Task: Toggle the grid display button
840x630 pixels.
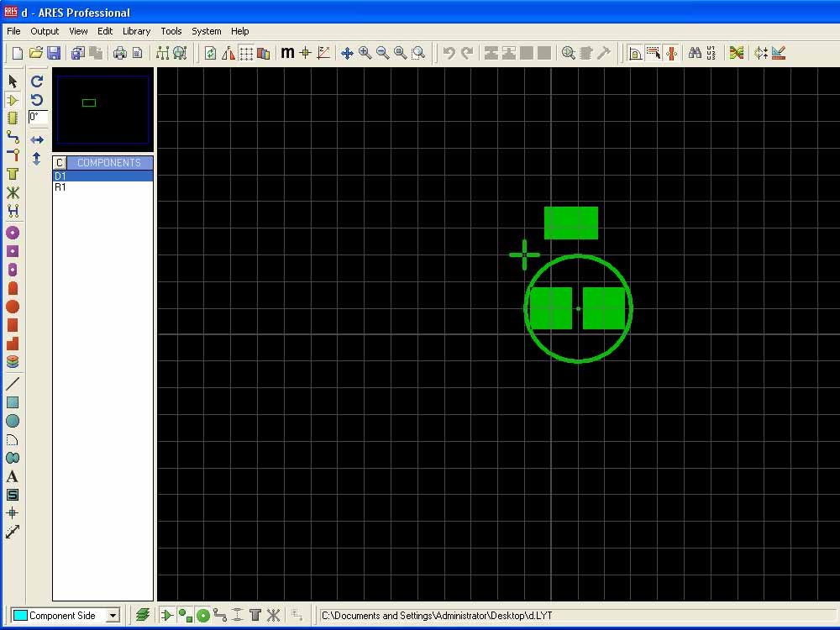Action: [x=246, y=53]
